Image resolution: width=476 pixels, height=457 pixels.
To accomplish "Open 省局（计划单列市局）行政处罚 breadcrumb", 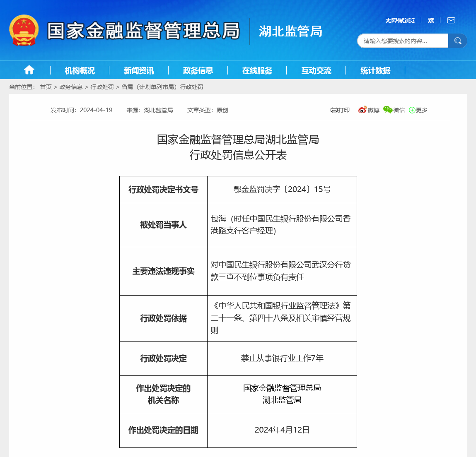I will click(x=162, y=87).
